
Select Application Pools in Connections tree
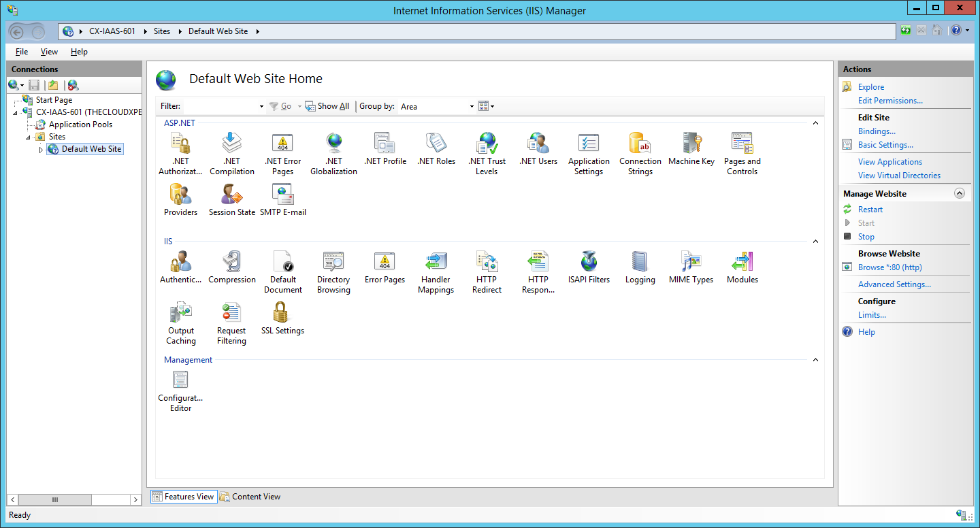80,125
